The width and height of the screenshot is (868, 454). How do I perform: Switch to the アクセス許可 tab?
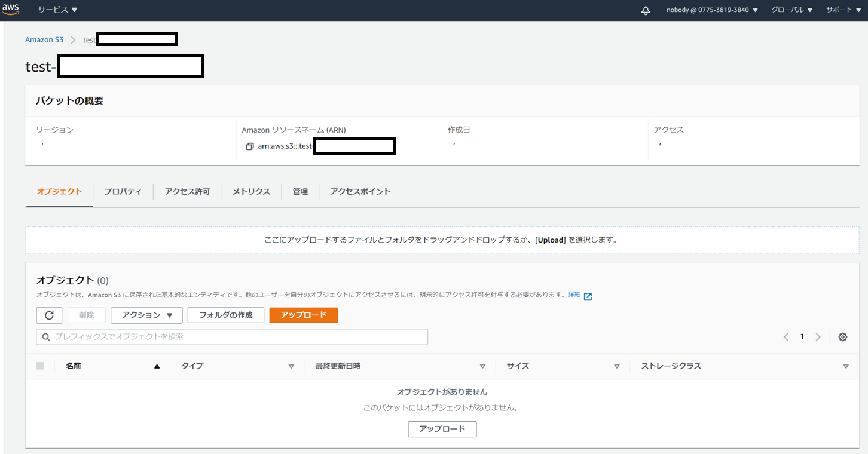[187, 192]
